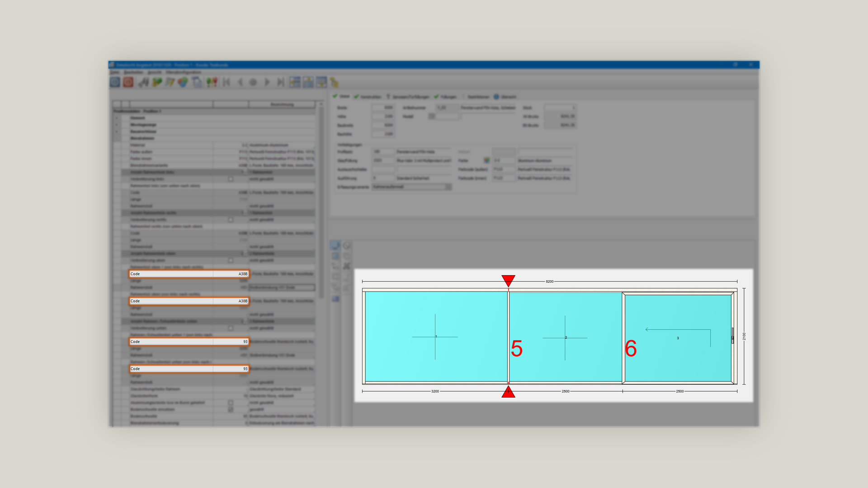Click the third blue-framed layout icon
This screenshot has width=868, height=488.
(x=321, y=82)
